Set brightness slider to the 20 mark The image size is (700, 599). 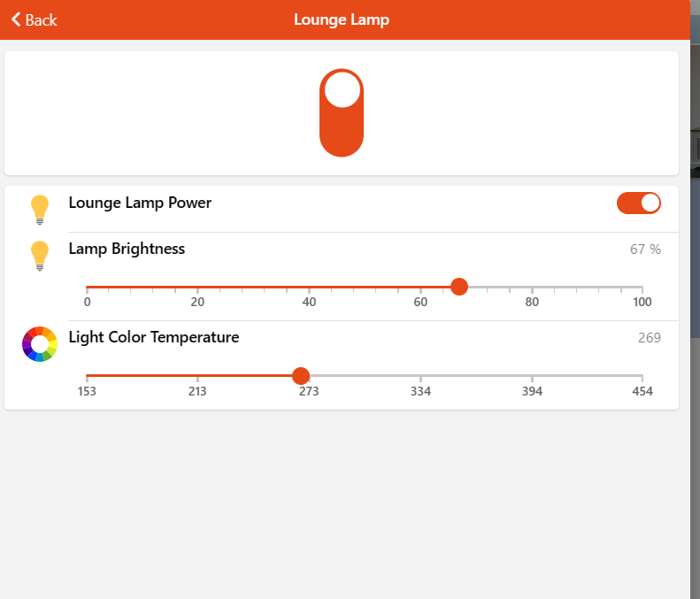[x=197, y=287]
